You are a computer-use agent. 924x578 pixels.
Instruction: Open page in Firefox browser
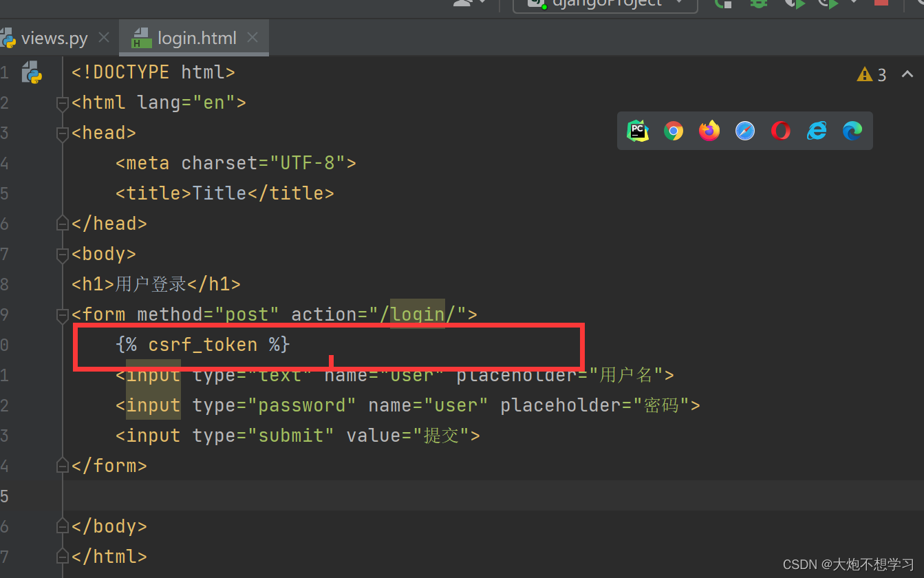709,131
